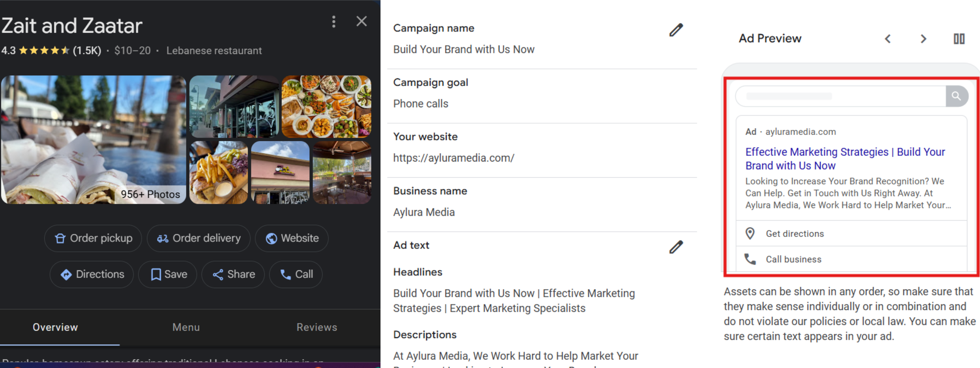Viewport: 980px width, 368px height.
Task: Click the (1.5K) review count
Action: point(87,51)
